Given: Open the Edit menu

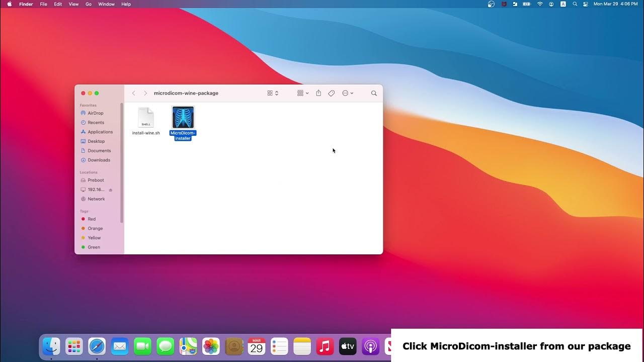Looking at the screenshot, I should click(58, 4).
